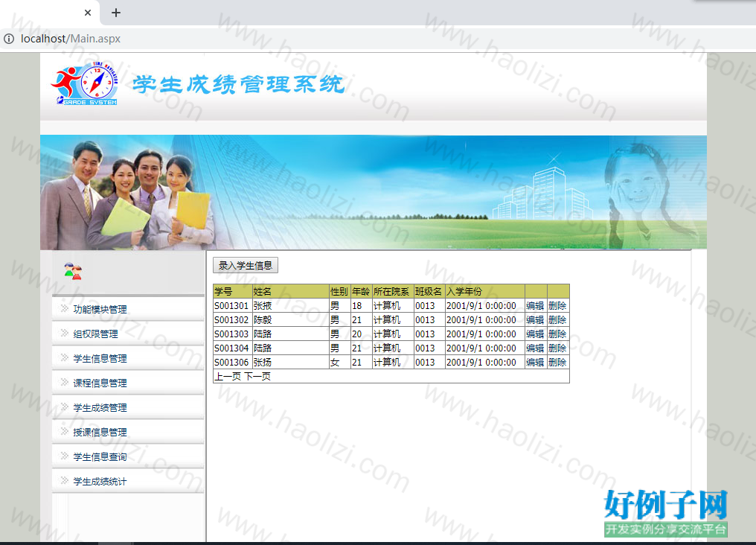Open 学生成绩统计 menu item
This screenshot has height=545, width=756.
[x=100, y=481]
